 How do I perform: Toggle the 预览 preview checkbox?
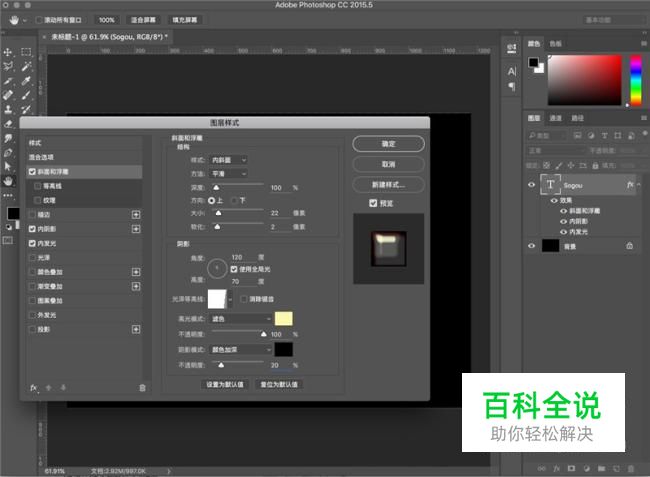pyautogui.click(x=373, y=203)
